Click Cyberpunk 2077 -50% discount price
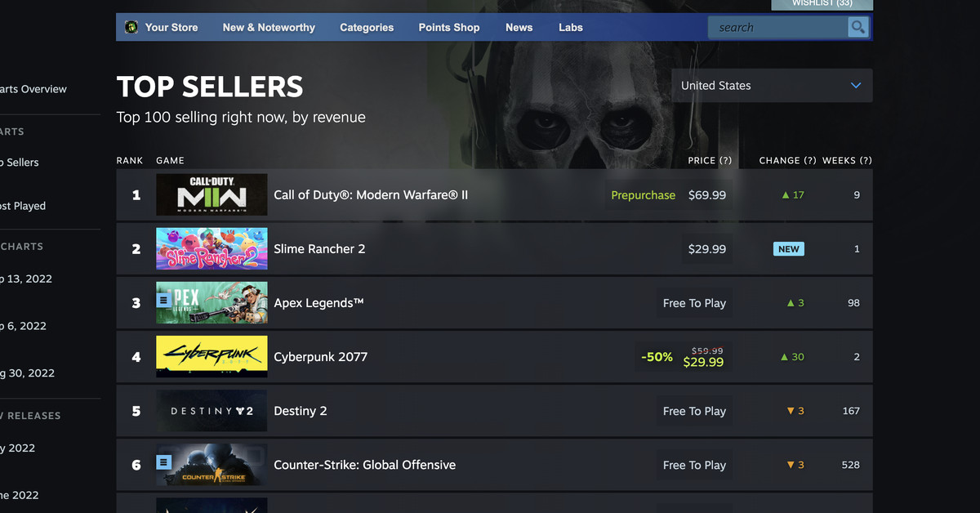Image resolution: width=980 pixels, height=513 pixels. (x=684, y=357)
